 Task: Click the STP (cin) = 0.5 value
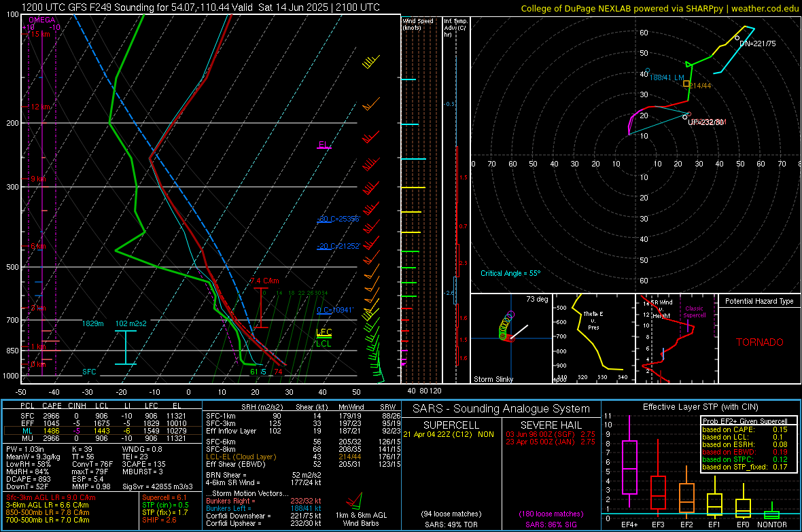[165, 505]
